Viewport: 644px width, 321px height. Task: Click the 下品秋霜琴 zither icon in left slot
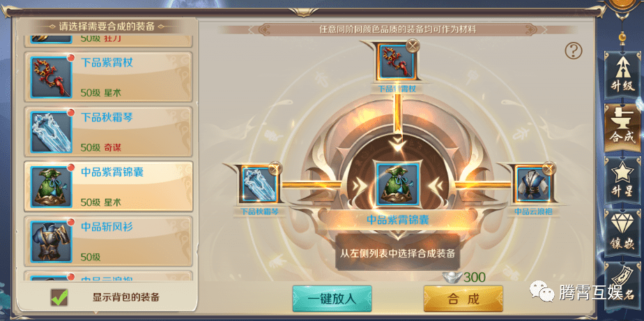tap(259, 184)
